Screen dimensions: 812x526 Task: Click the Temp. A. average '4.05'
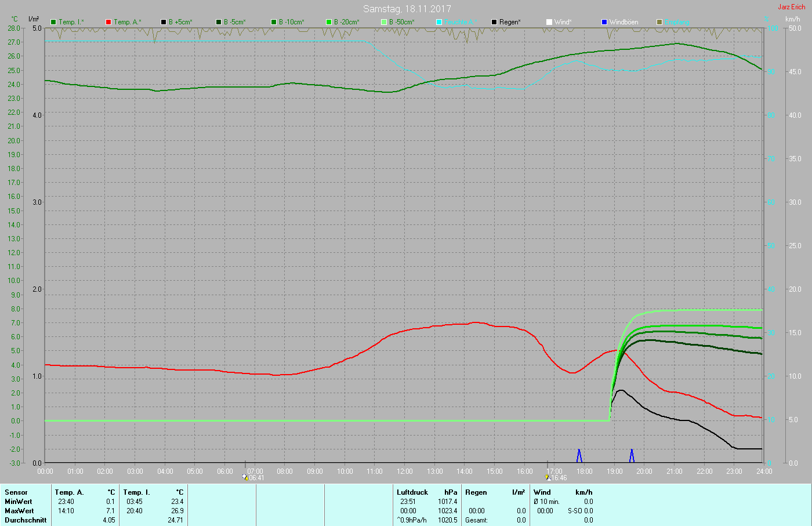tap(109, 520)
